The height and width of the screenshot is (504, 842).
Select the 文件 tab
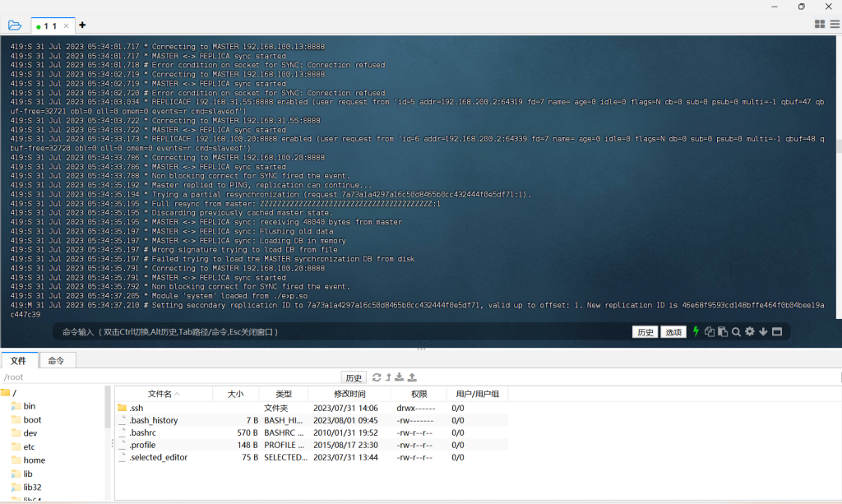click(x=18, y=360)
